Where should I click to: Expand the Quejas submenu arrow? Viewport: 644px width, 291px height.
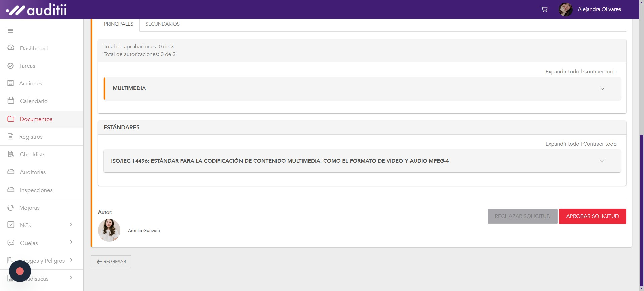tap(71, 242)
